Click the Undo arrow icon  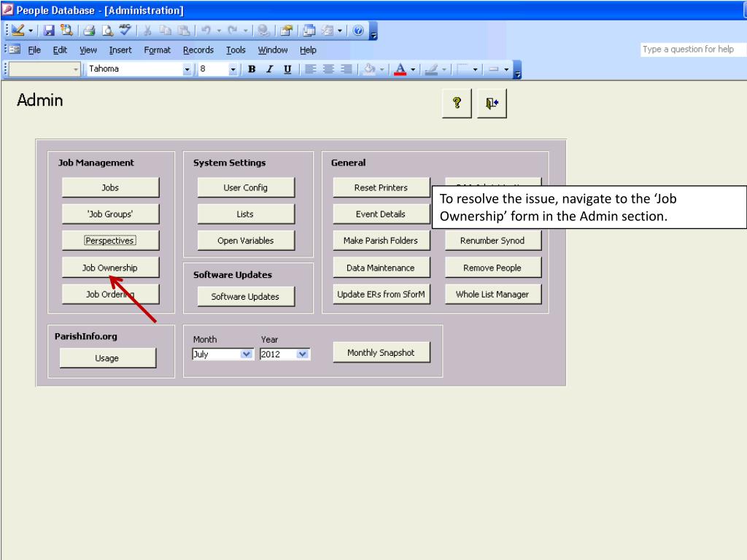click(x=206, y=31)
